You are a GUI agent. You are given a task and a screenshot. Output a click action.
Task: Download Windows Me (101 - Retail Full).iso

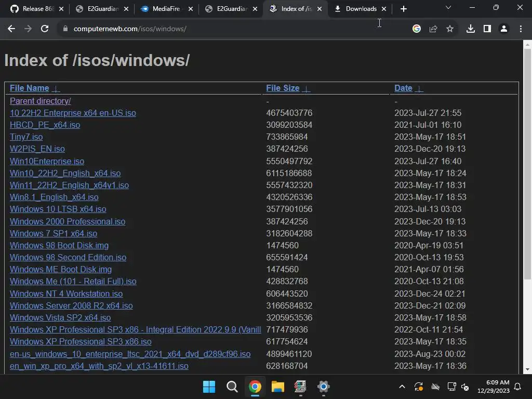click(73, 281)
